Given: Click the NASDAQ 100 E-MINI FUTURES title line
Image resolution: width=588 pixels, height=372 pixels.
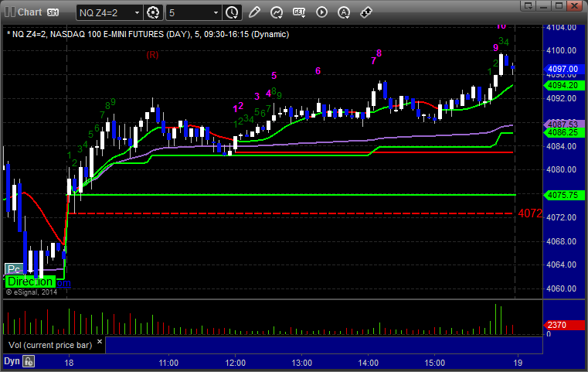Looking at the screenshot, I should [x=148, y=34].
